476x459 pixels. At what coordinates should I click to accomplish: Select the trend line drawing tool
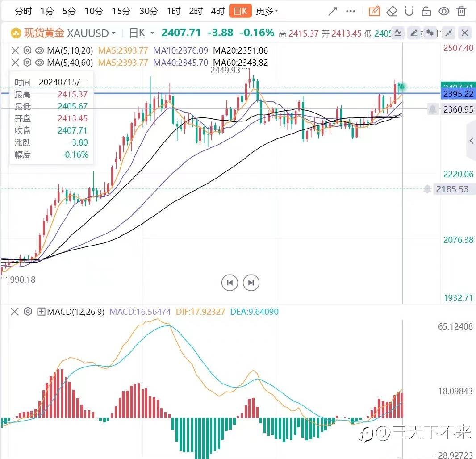pyautogui.click(x=333, y=12)
